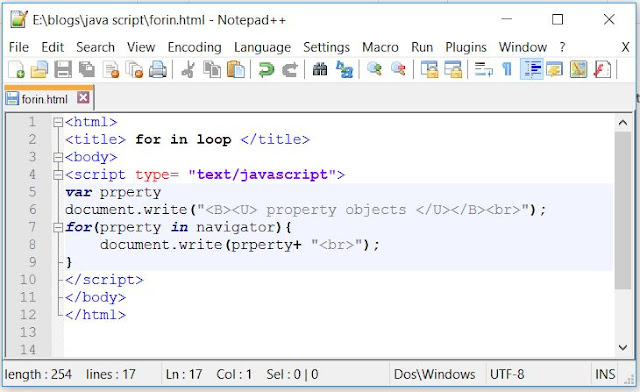
Task: Click the Close document toolbar icon
Action: 111,69
